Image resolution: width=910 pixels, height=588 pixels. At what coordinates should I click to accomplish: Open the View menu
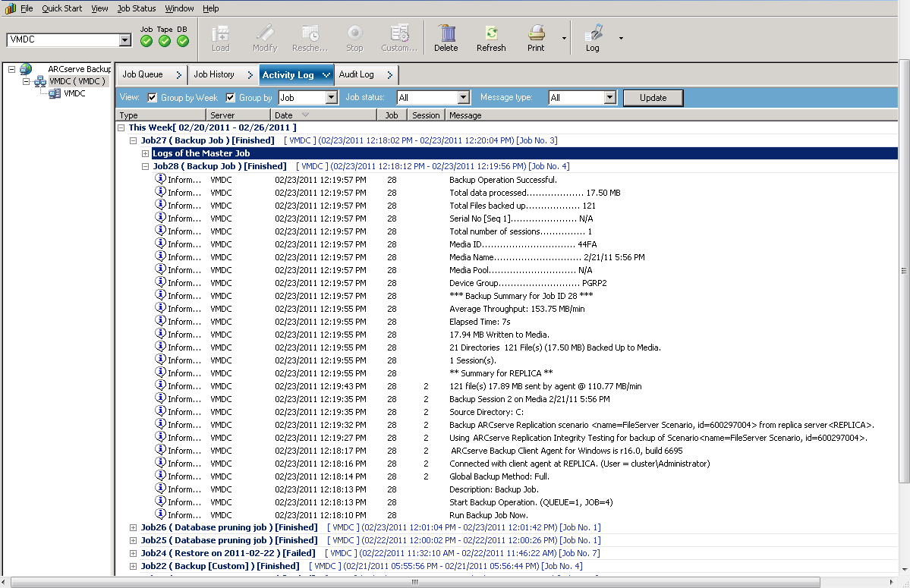99,8
